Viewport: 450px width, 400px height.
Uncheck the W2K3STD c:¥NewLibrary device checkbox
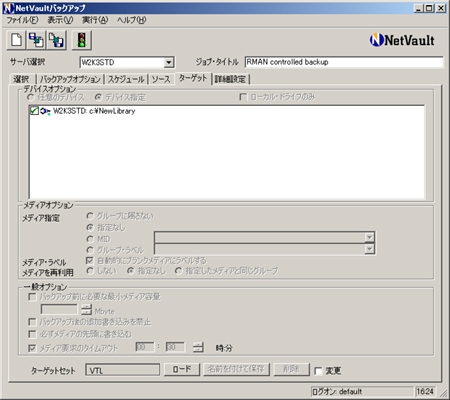pyautogui.click(x=34, y=111)
